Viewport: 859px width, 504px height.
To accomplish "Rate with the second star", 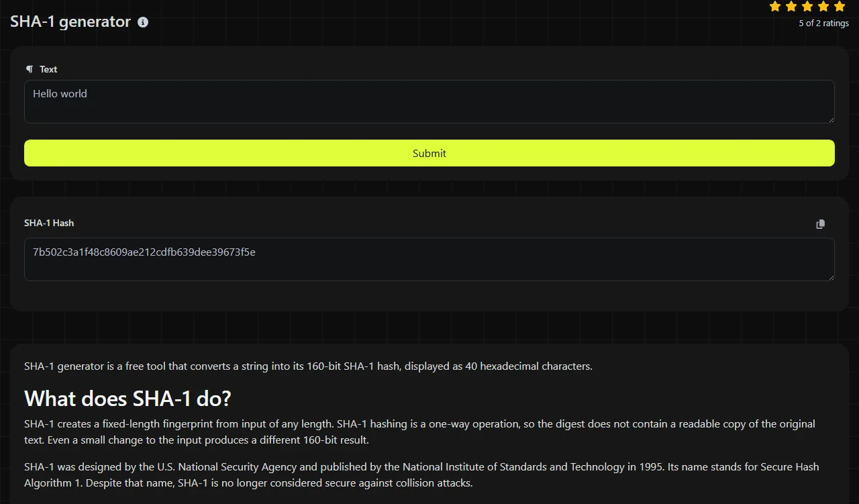I will coord(791,7).
